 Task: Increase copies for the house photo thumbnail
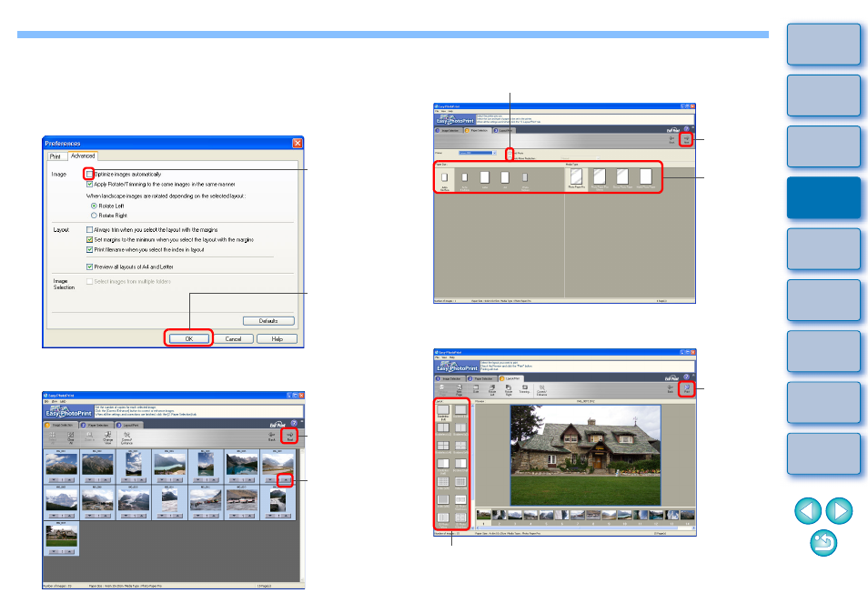coord(69,551)
